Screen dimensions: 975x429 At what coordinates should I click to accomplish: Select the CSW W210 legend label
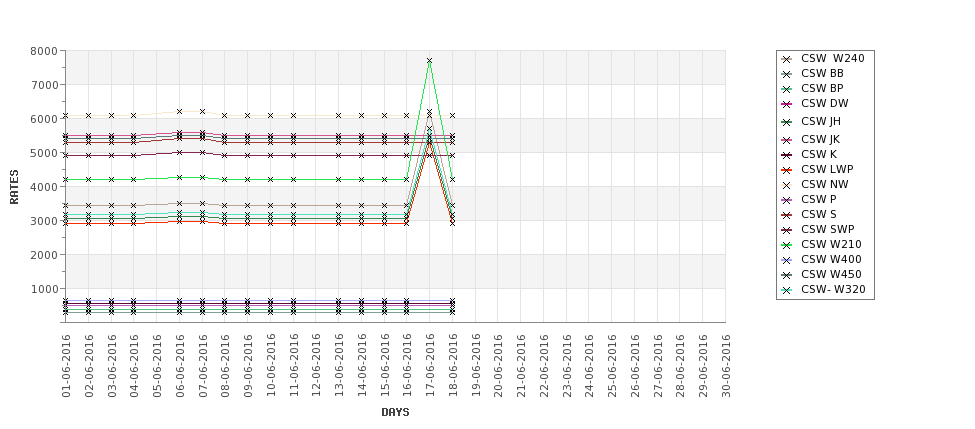point(831,244)
